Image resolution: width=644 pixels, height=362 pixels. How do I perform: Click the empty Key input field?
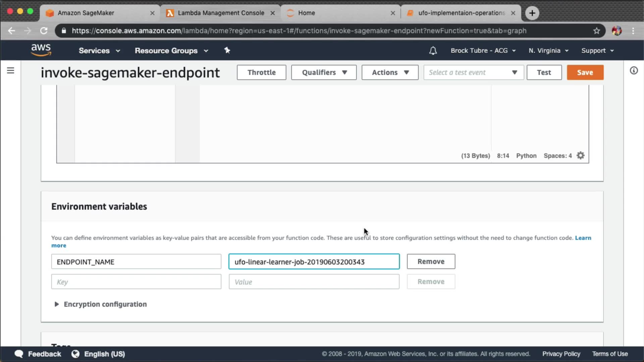click(x=136, y=282)
